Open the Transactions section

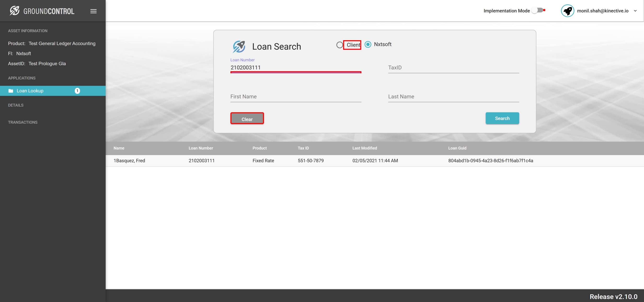(x=23, y=122)
